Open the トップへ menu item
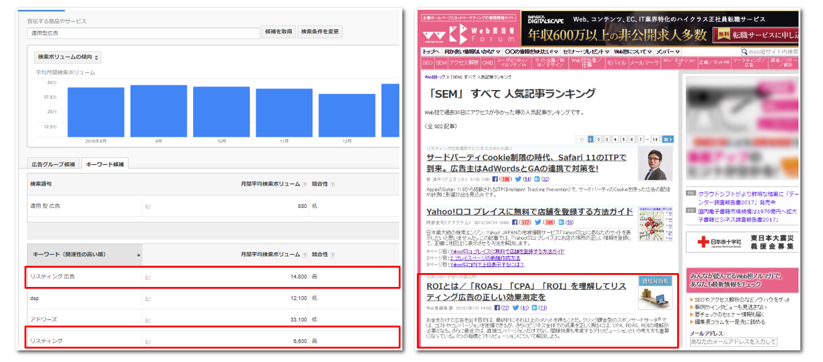 [x=431, y=52]
